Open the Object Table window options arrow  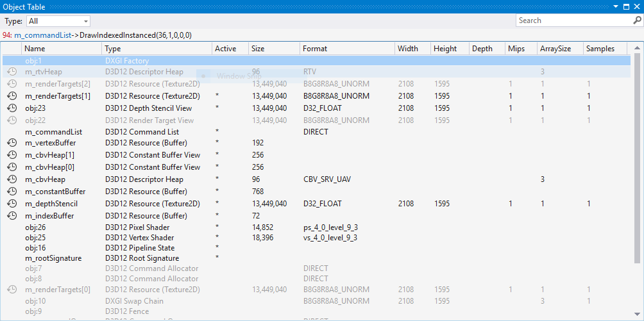coord(616,6)
